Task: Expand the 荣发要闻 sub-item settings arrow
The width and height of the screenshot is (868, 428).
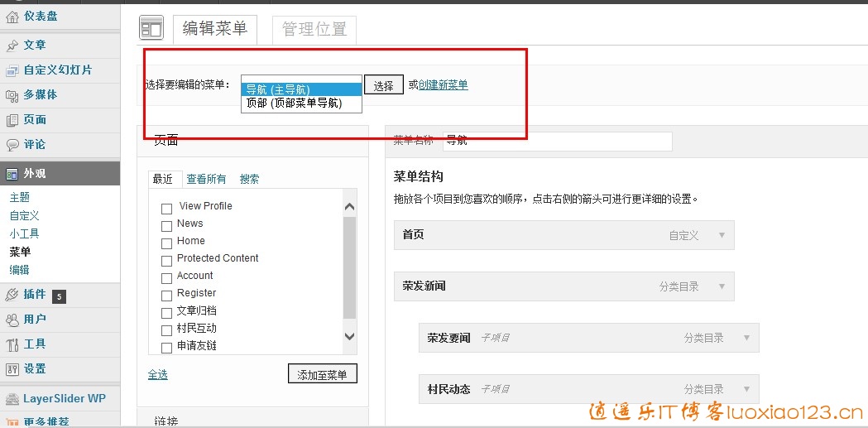Action: [x=746, y=338]
